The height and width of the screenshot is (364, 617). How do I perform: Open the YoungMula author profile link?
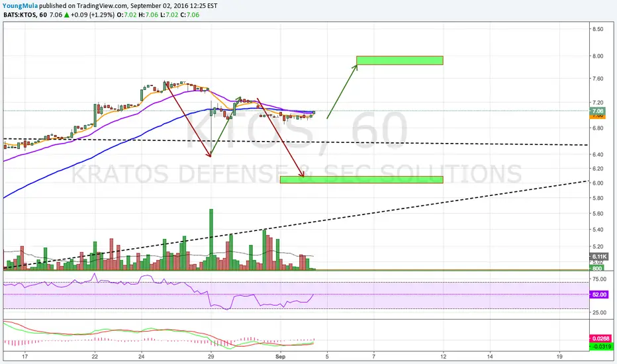[x=20, y=6]
